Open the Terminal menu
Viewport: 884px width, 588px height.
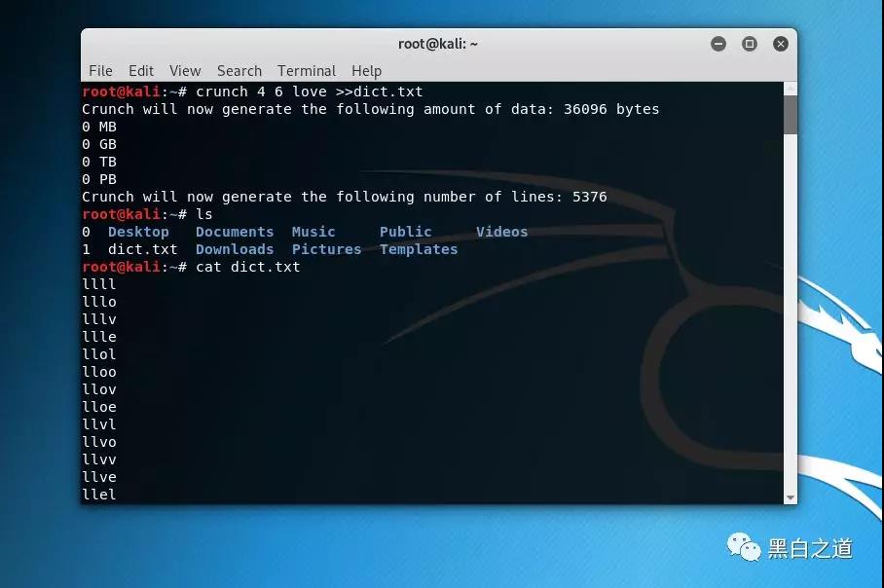306,71
